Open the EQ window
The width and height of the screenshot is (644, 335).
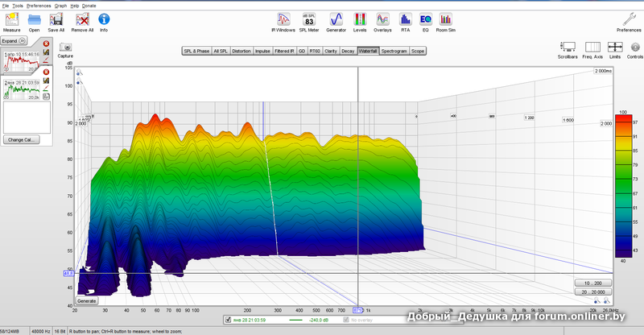426,19
